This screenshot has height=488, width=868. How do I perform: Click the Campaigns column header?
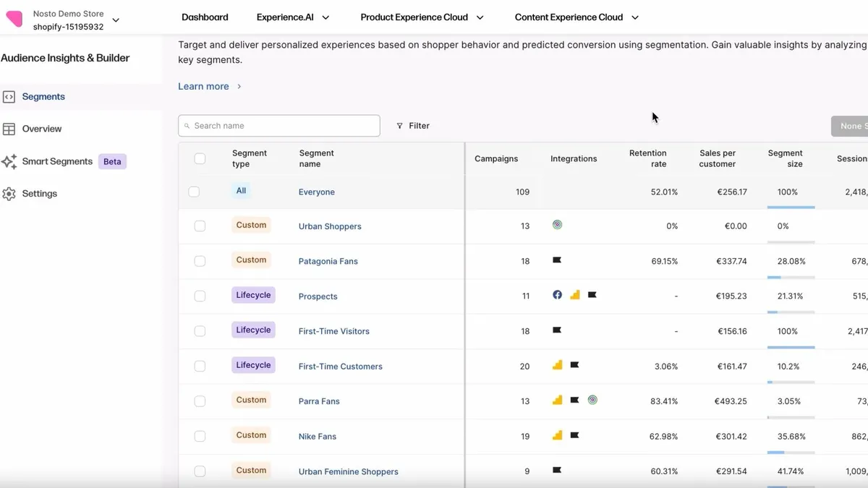[496, 158]
